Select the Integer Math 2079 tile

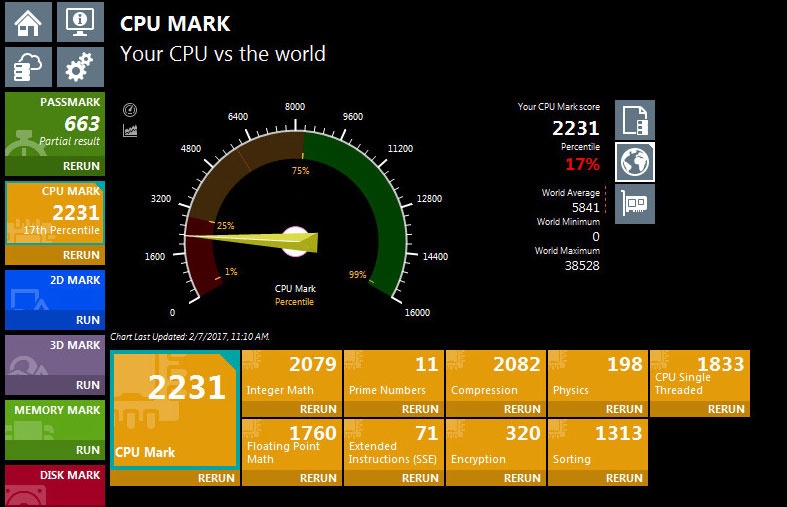(x=292, y=376)
